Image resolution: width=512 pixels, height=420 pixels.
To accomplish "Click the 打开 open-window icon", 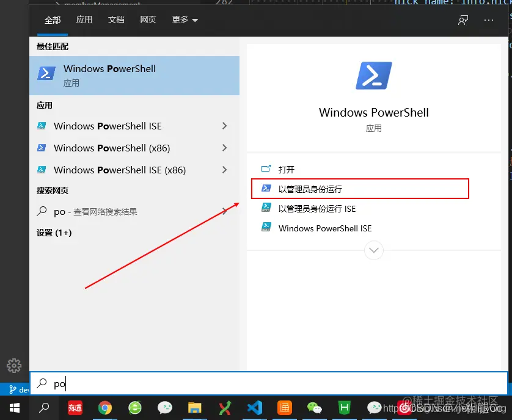I will 266,168.
